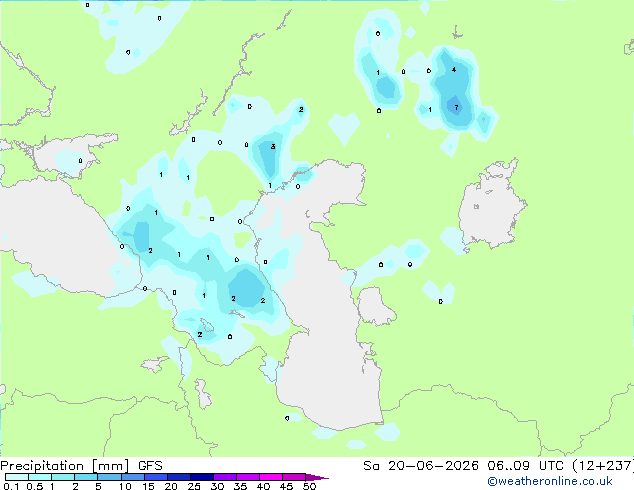Pick the 45–50 mm legend swatch

point(294,477)
